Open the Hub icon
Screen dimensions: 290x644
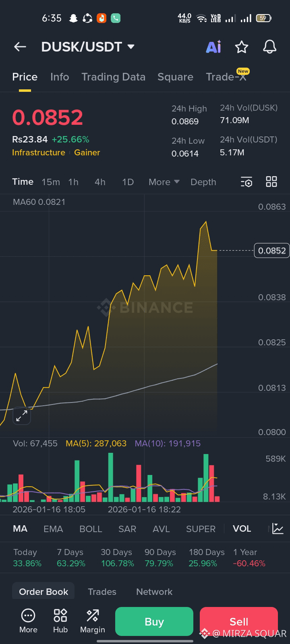pyautogui.click(x=60, y=621)
